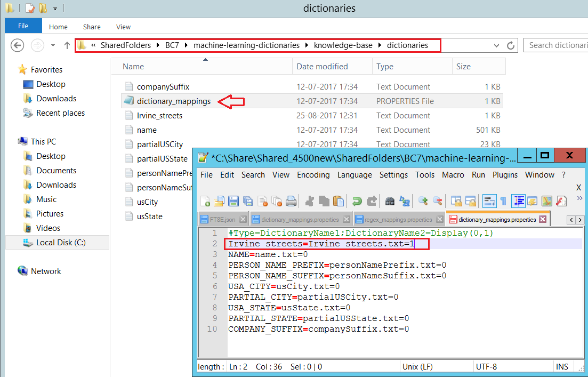Screen dimensions: 588x377
Task: Open the Macro menu
Action: pyautogui.click(x=453, y=175)
